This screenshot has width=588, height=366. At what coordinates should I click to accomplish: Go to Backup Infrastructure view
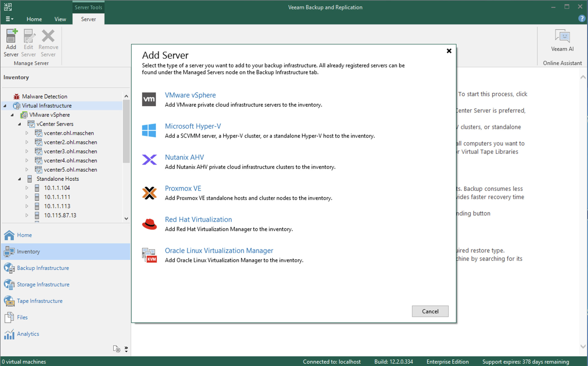(x=43, y=268)
